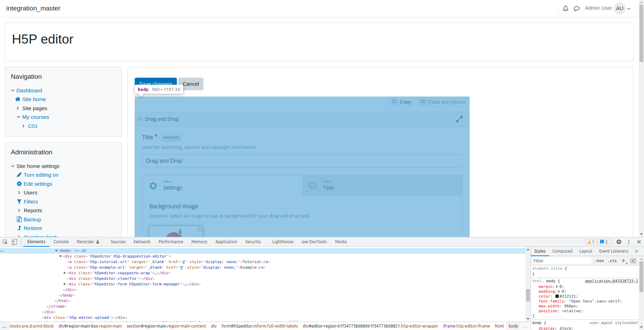This screenshot has width=644, height=330.
Task: Click the Styles Filter input field
Action: pos(561,261)
